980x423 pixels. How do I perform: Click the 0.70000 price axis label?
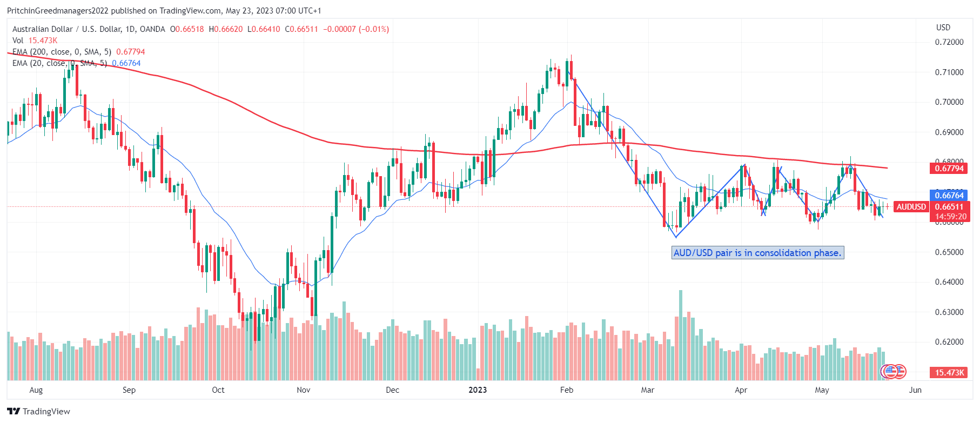click(949, 102)
